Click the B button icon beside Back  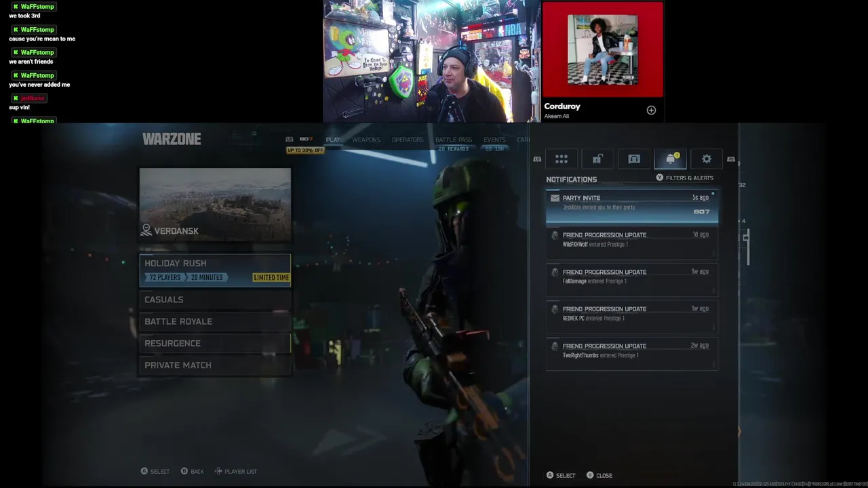(184, 471)
